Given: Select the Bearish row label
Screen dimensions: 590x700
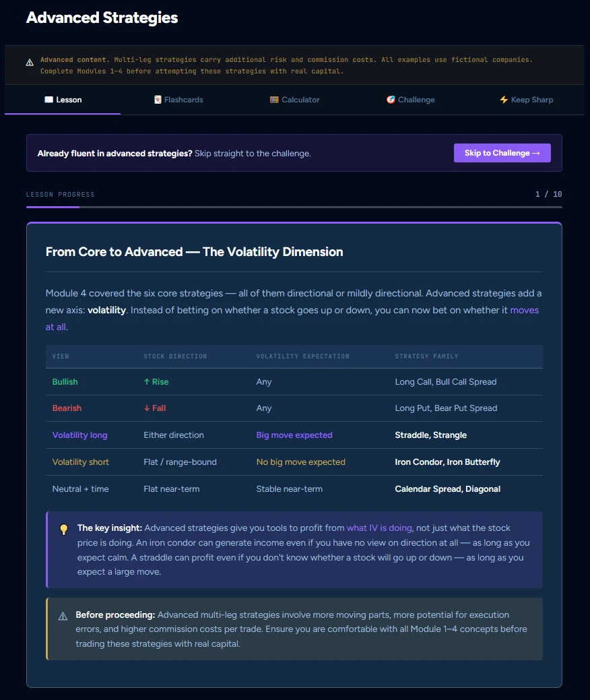Looking at the screenshot, I should 67,408.
